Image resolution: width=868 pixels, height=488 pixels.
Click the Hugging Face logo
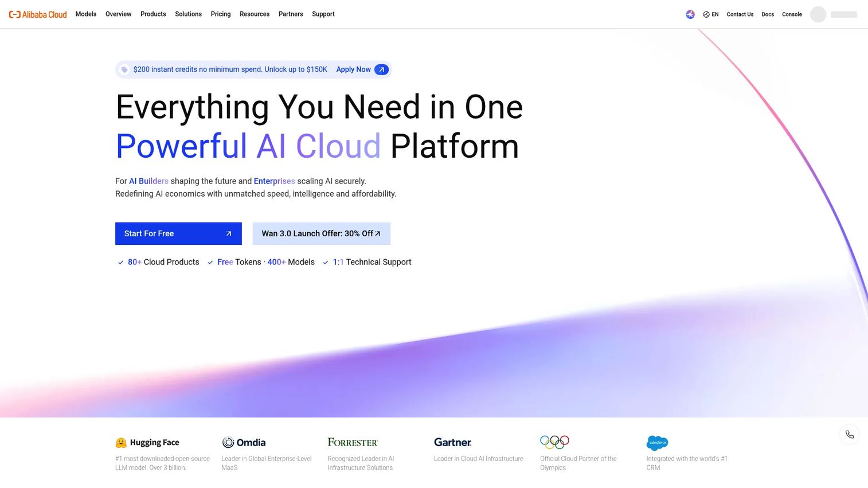147,443
